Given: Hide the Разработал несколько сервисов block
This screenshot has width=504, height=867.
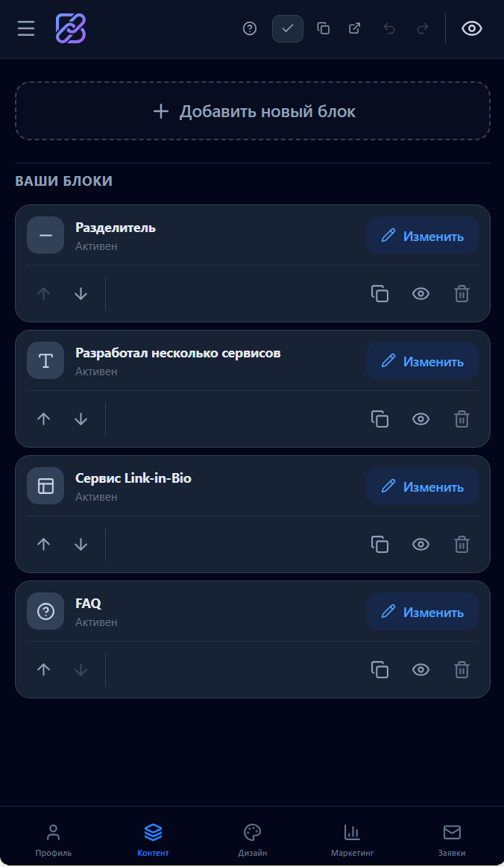Looking at the screenshot, I should tap(420, 419).
